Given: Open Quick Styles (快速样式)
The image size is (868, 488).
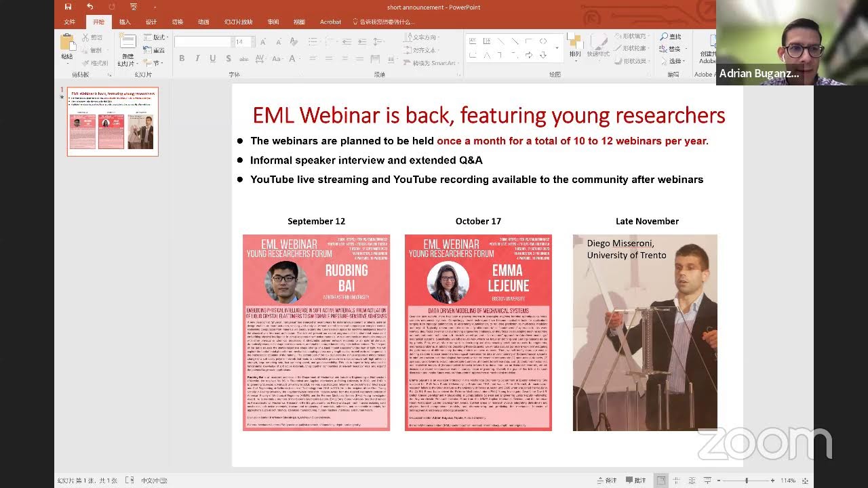Looking at the screenshot, I should pyautogui.click(x=598, y=46).
